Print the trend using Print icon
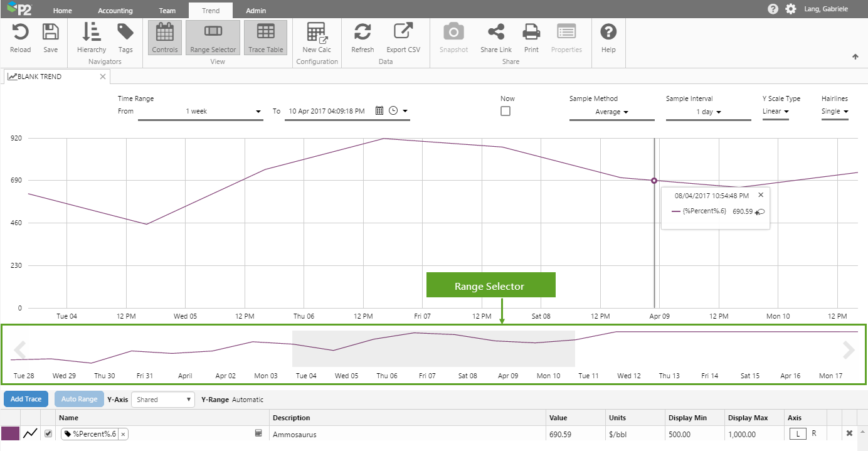 (531, 33)
